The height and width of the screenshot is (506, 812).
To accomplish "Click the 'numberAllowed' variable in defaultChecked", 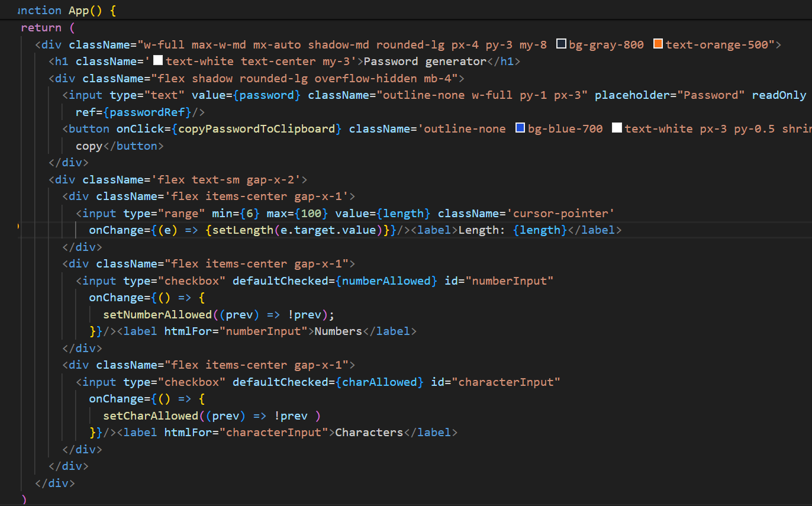I will [x=386, y=281].
